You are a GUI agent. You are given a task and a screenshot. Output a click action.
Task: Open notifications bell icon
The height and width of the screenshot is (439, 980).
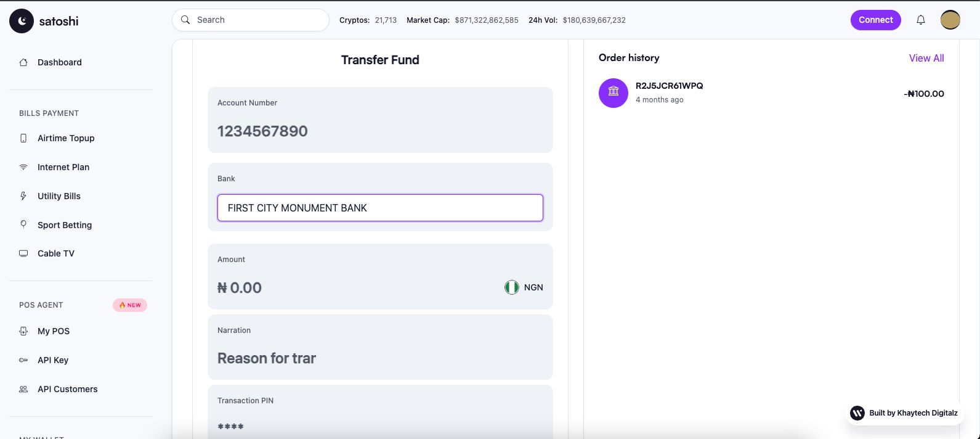pos(920,20)
